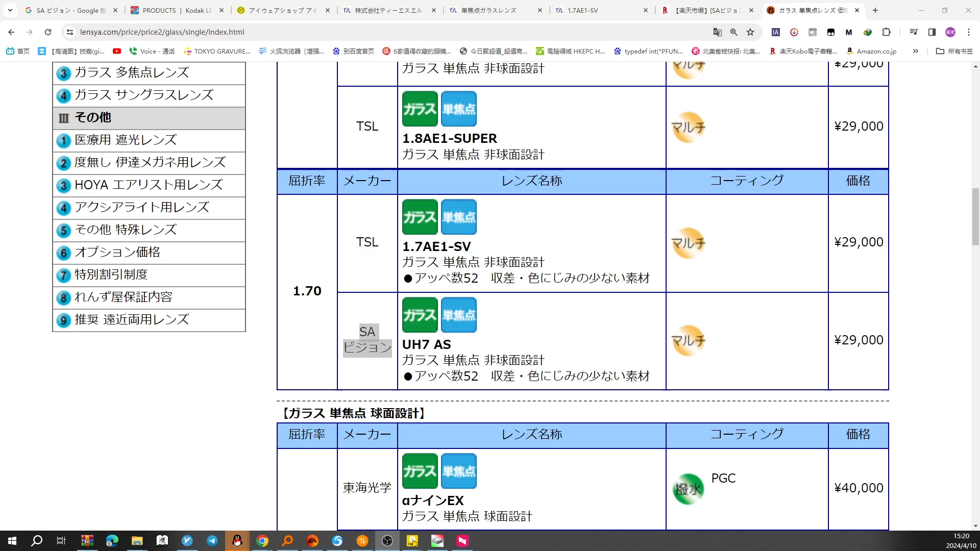
Task: Click the page vertical scrollbar thumb
Action: pyautogui.click(x=975, y=217)
